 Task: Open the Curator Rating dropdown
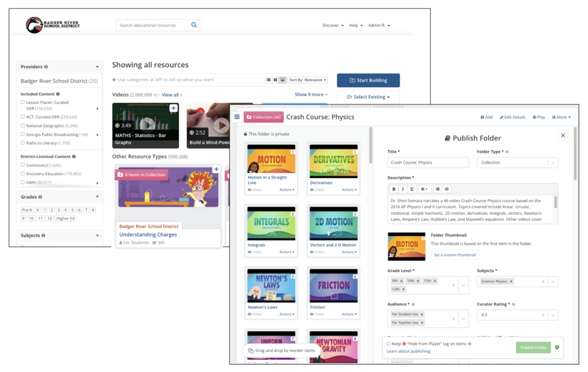point(553,315)
